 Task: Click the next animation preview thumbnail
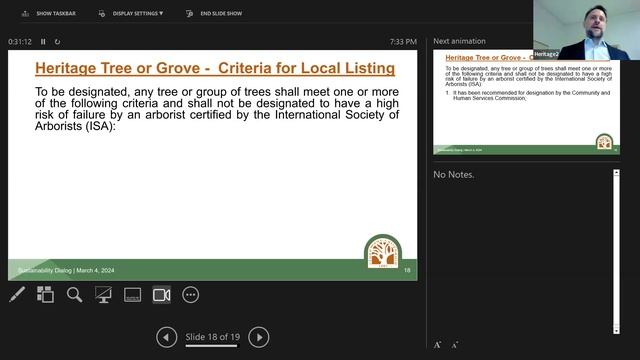click(527, 102)
